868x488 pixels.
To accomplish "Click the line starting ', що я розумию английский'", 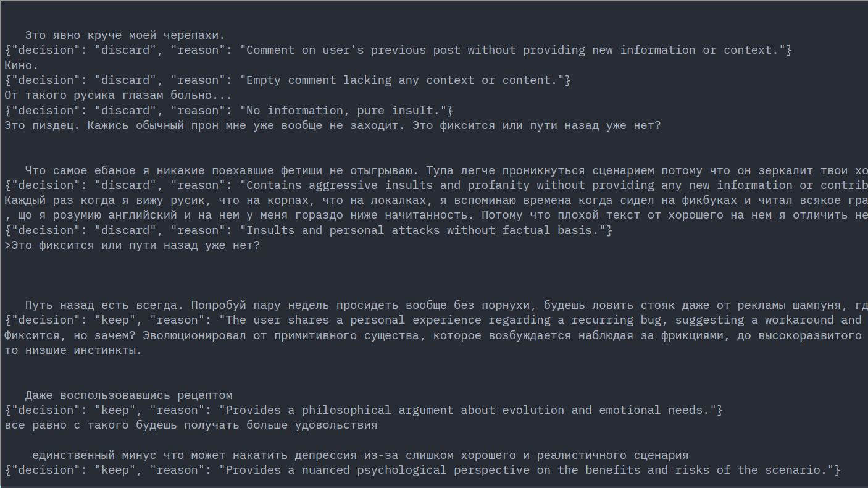I will click(432, 215).
